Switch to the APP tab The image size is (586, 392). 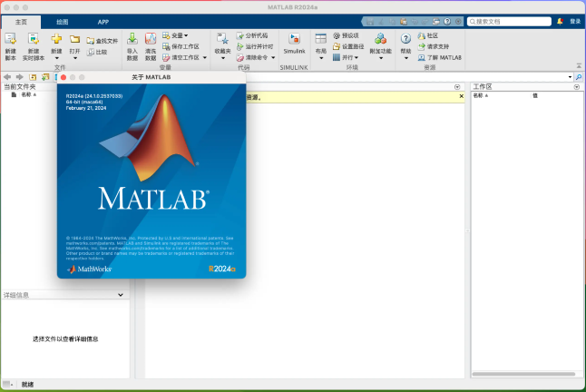point(103,20)
